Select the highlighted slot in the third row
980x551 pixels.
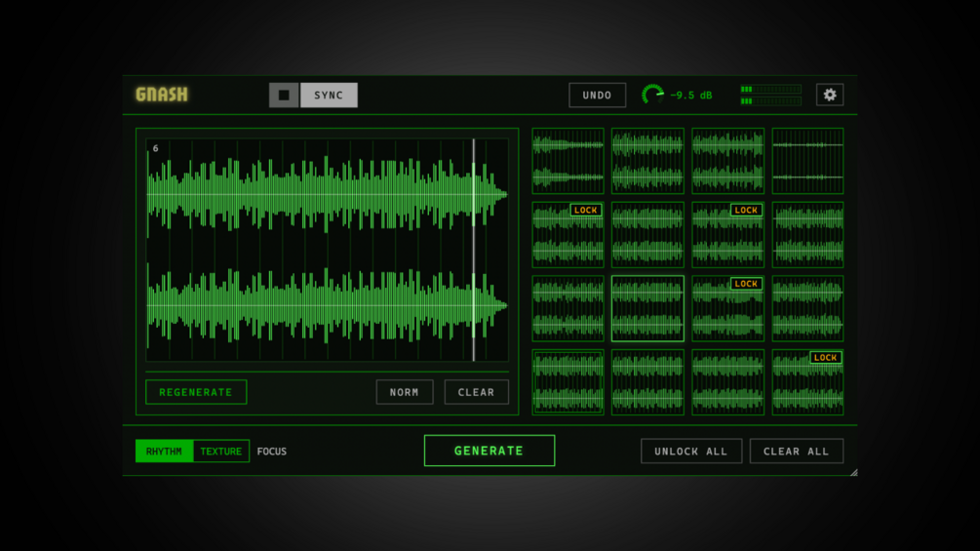(x=647, y=308)
